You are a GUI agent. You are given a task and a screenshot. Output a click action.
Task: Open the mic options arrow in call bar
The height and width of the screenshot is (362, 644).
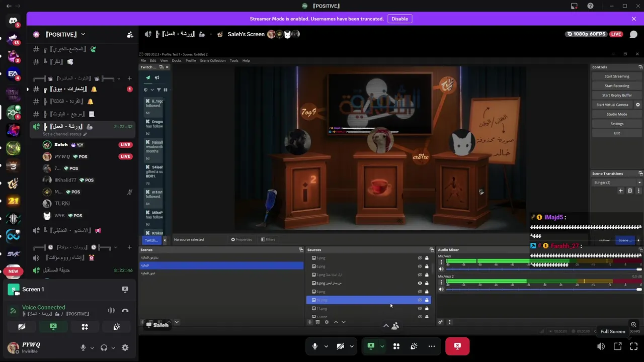click(x=326, y=346)
